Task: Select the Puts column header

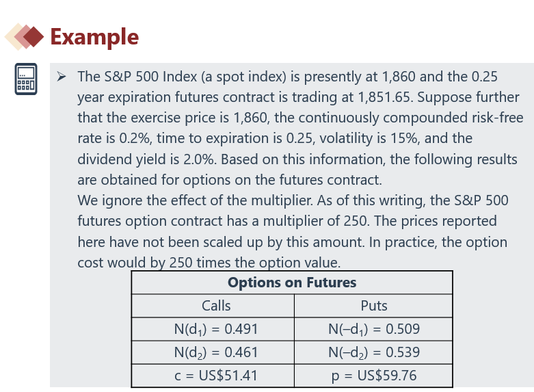Action: point(374,306)
